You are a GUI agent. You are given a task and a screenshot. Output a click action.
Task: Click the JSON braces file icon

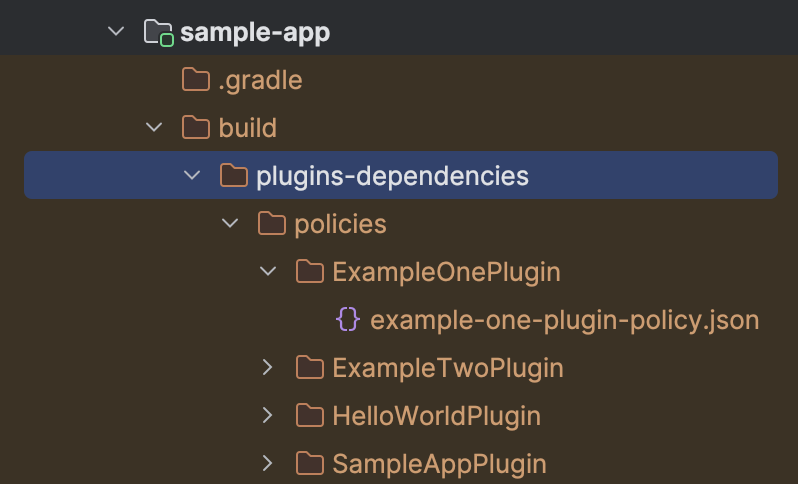348,320
